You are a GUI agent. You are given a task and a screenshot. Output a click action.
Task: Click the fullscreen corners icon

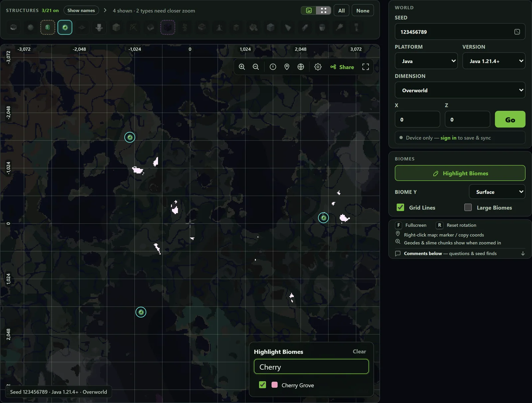pyautogui.click(x=365, y=67)
